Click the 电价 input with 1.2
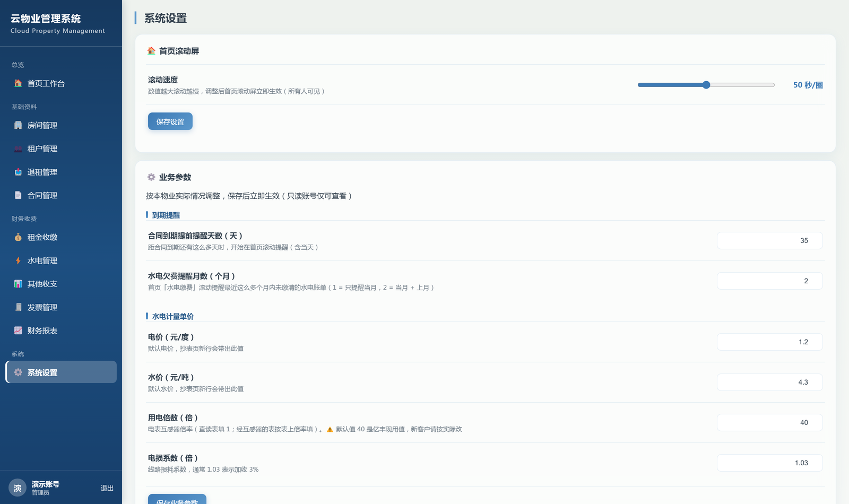 click(x=770, y=342)
